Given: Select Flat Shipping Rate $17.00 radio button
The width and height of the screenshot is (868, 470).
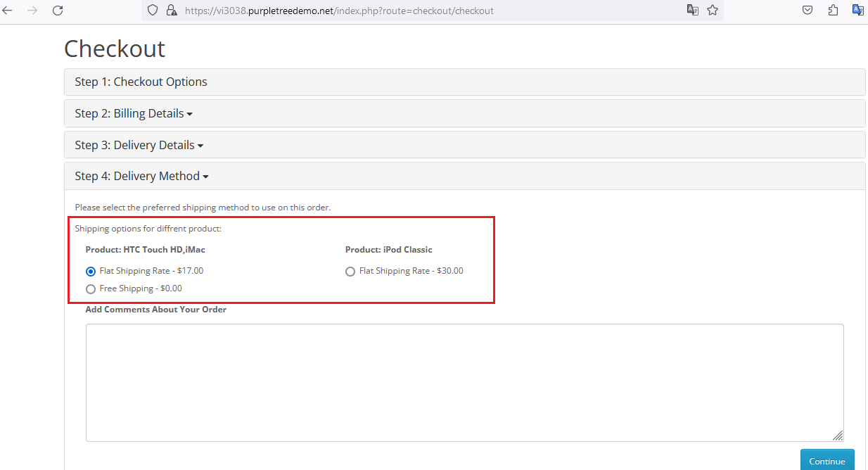Looking at the screenshot, I should point(91,272).
